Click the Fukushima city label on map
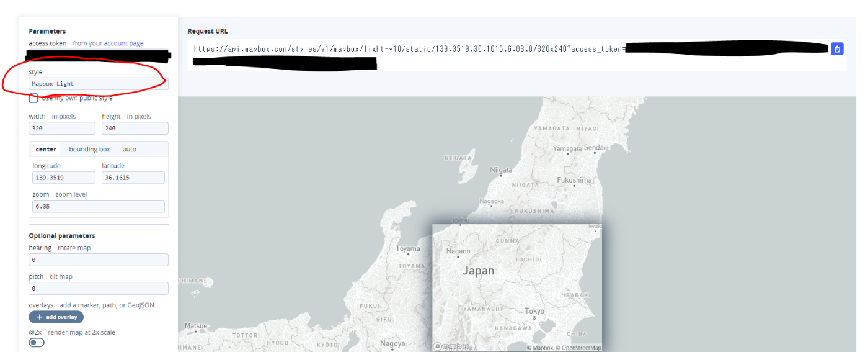This screenshot has height=352, width=868. click(x=574, y=180)
